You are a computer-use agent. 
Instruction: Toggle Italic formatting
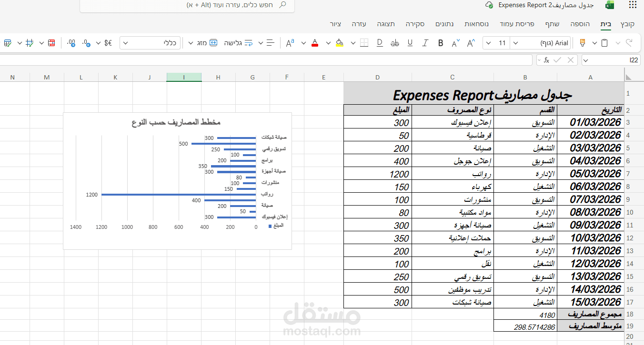425,43
